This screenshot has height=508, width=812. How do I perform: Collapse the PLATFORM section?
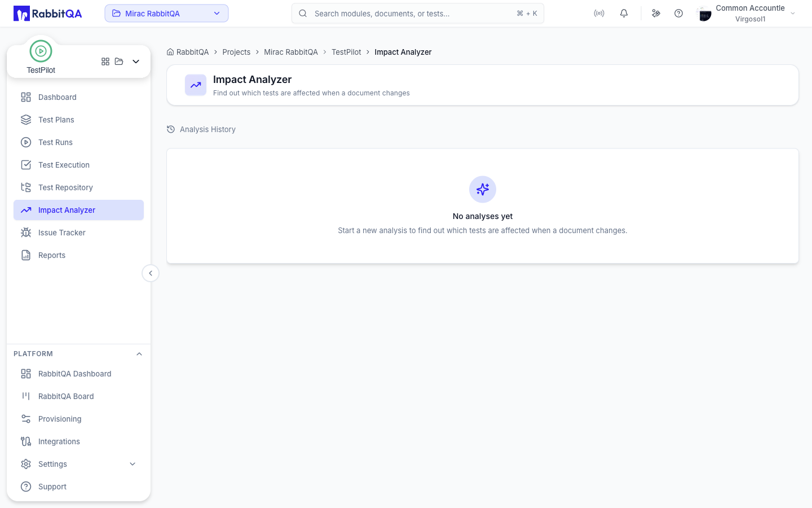pos(139,354)
